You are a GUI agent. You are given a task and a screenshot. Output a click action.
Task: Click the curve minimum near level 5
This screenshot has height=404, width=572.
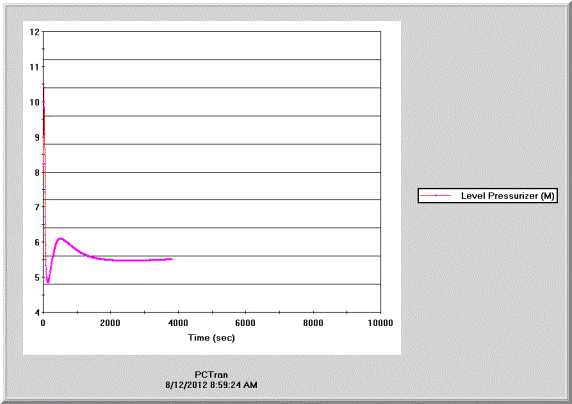coord(48,281)
